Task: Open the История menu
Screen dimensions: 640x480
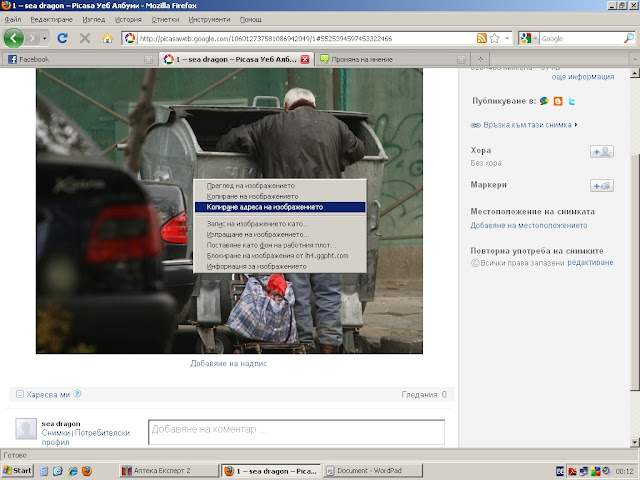Action: [x=128, y=19]
